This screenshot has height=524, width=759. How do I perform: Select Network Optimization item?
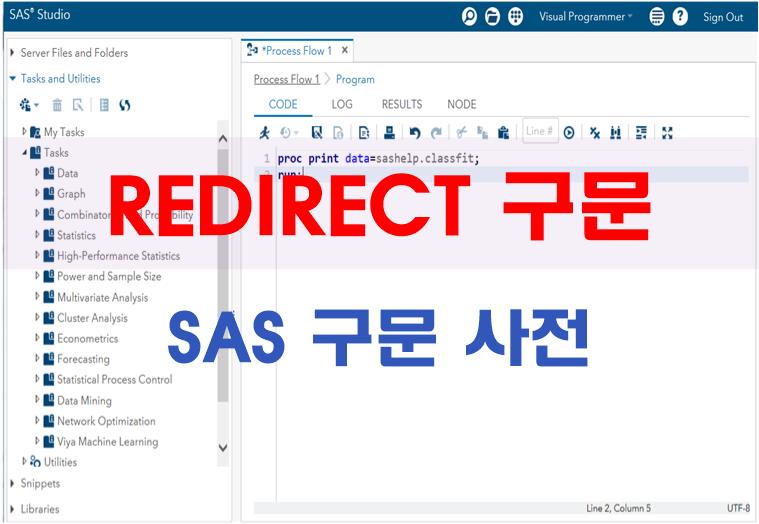[x=106, y=421]
